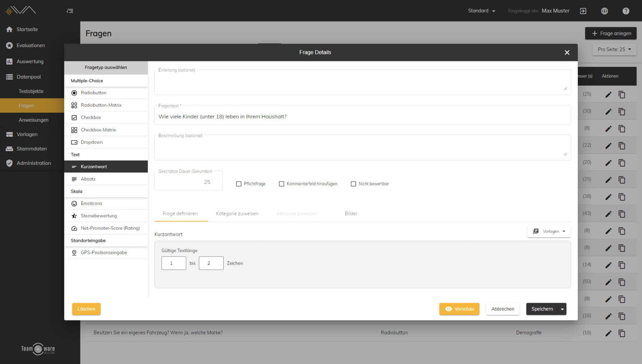
Task: Open Testobjekte under Datenpool
Action: [32, 91]
